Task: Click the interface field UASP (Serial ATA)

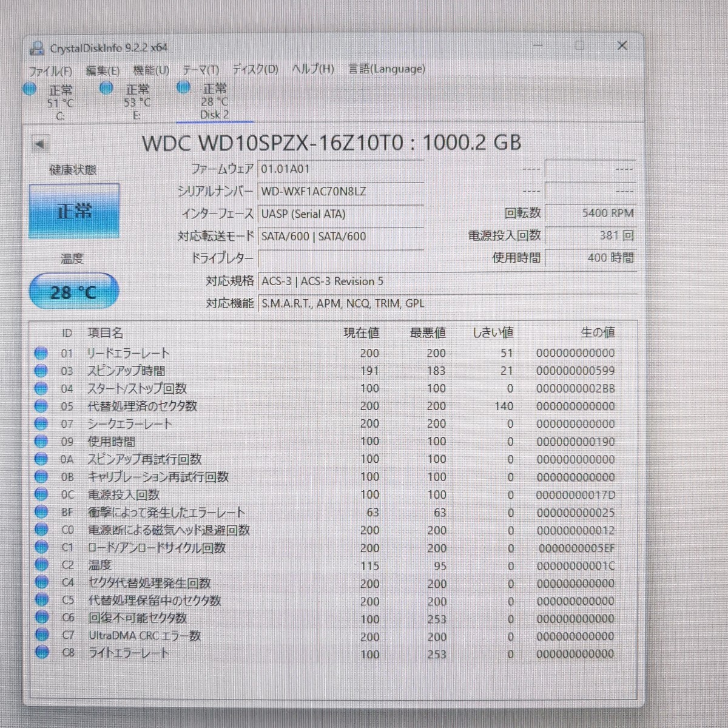Action: coord(340,214)
